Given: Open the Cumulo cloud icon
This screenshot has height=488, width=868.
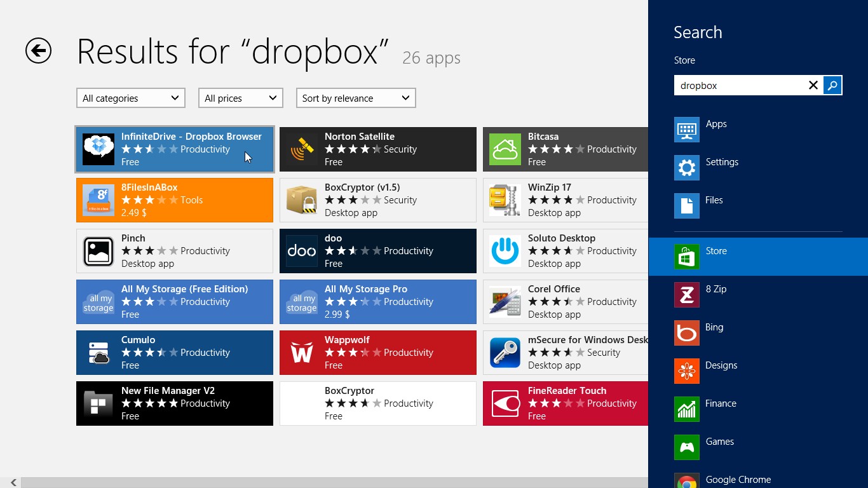Looking at the screenshot, I should [98, 353].
